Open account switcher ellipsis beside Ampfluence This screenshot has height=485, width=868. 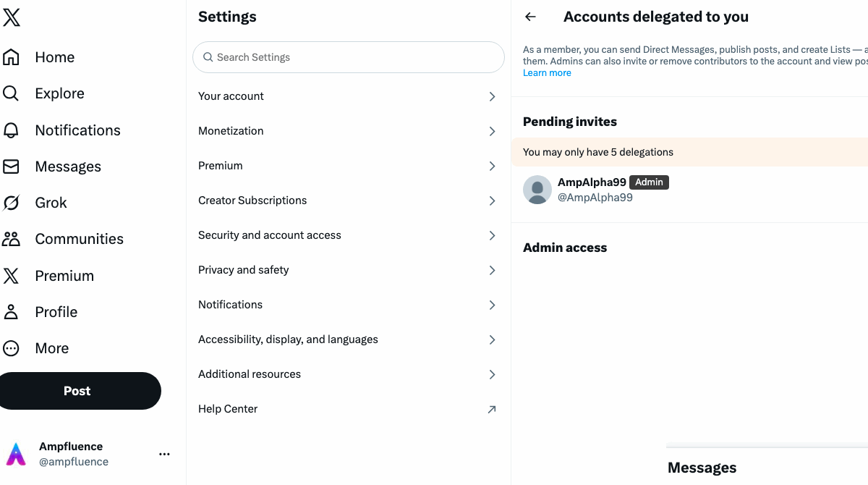pyautogui.click(x=164, y=454)
